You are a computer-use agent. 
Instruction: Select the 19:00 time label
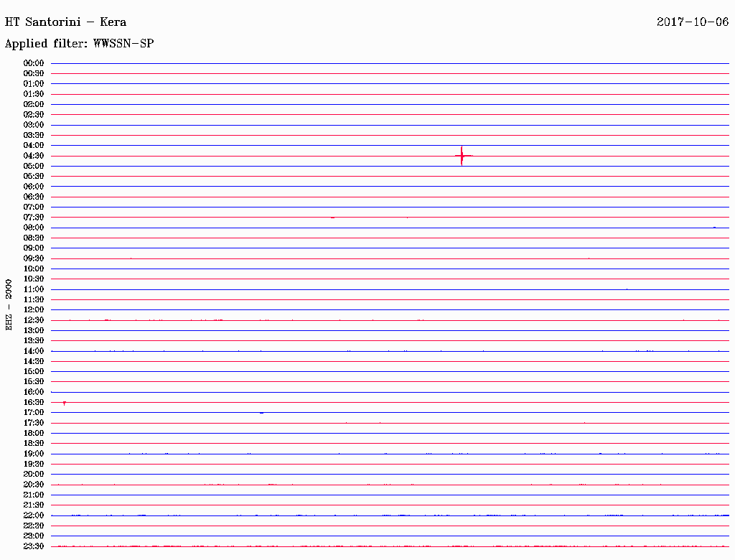tap(33, 454)
